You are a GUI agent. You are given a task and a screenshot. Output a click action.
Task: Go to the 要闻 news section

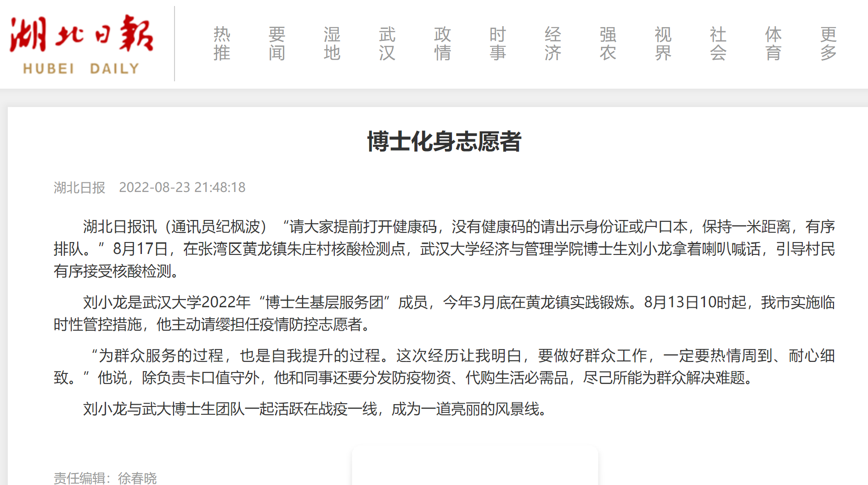coord(277,44)
